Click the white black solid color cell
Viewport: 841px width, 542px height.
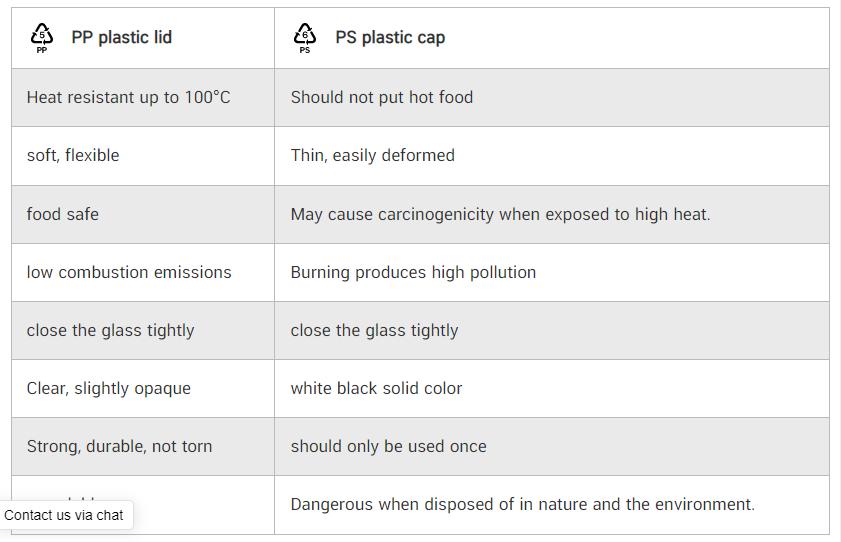pos(551,389)
